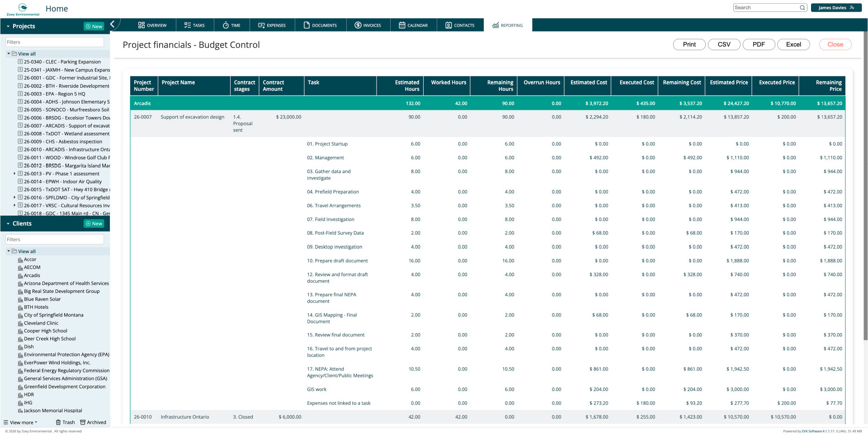Open the Archived items
Screen dimensions: 868x434
pos(93,422)
